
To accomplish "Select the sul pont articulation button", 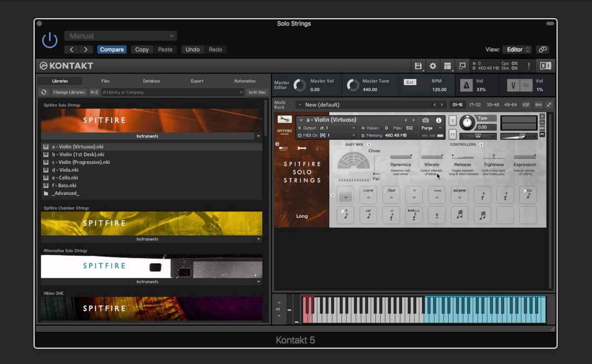I will (x=459, y=195).
